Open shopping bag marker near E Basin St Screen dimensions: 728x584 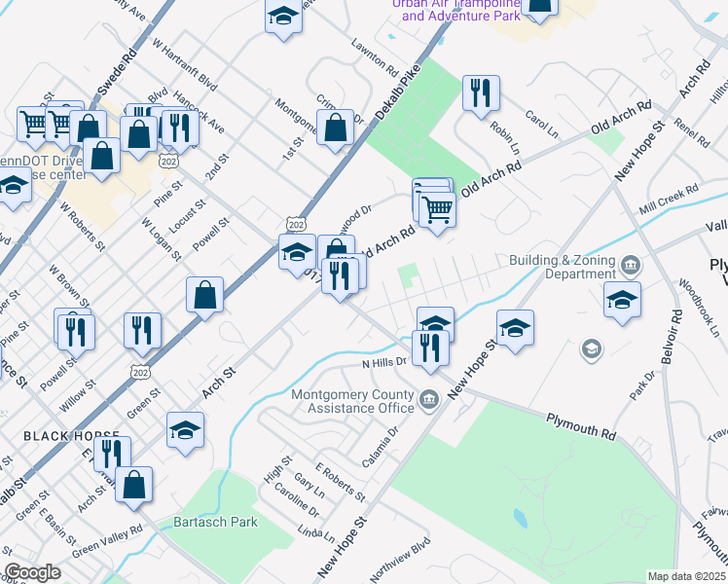point(133,486)
